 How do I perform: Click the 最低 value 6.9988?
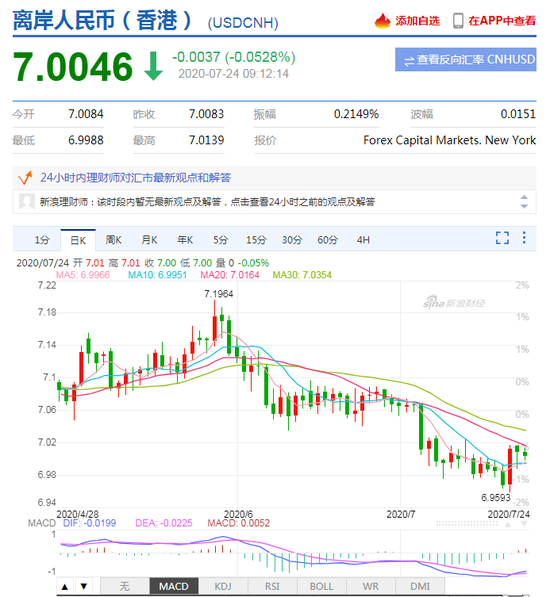tap(86, 140)
